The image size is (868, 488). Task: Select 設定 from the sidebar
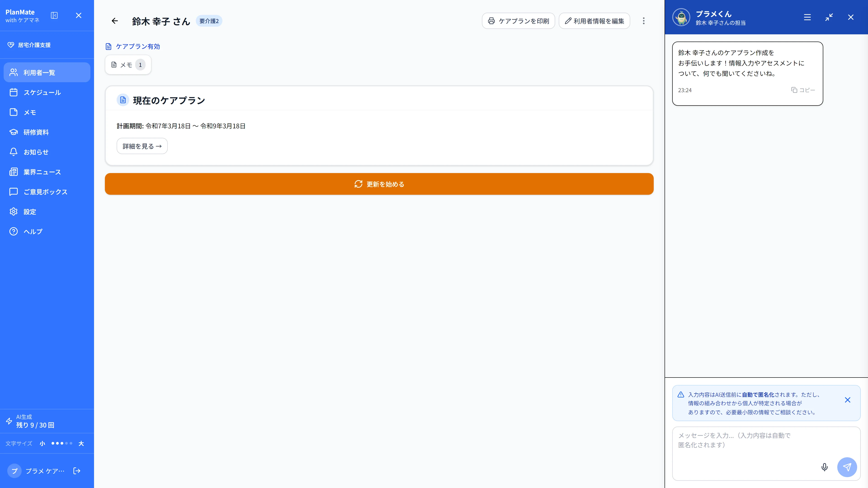point(47,211)
